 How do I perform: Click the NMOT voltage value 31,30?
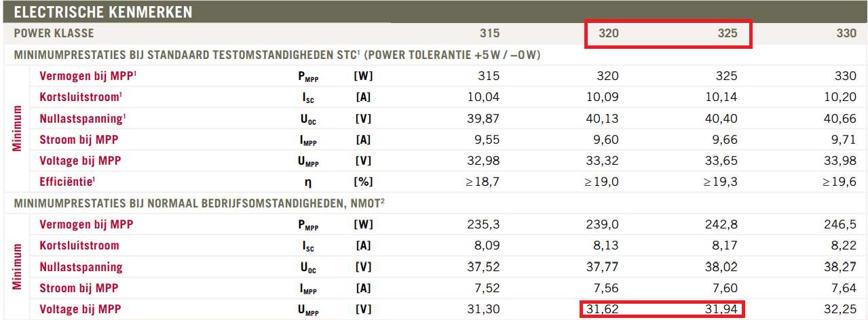(x=484, y=309)
